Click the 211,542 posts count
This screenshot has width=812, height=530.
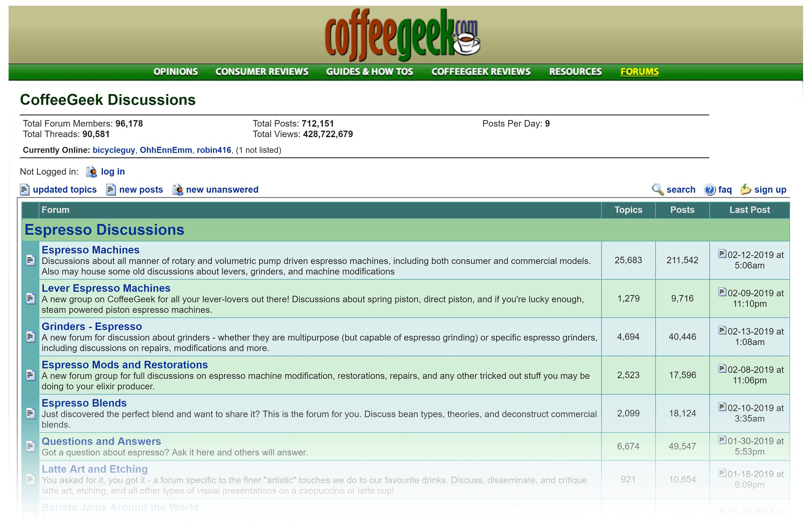coord(683,261)
